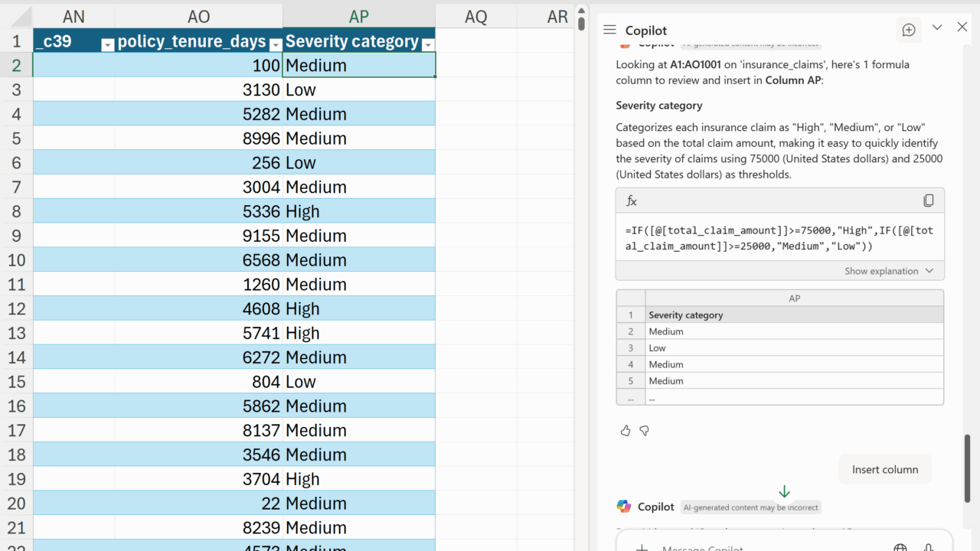980x551 pixels.
Task: Copy the formula to clipboard
Action: tap(928, 201)
